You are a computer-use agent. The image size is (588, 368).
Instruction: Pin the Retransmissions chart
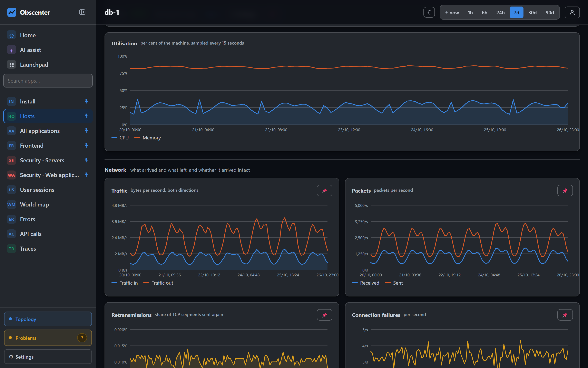pos(324,315)
